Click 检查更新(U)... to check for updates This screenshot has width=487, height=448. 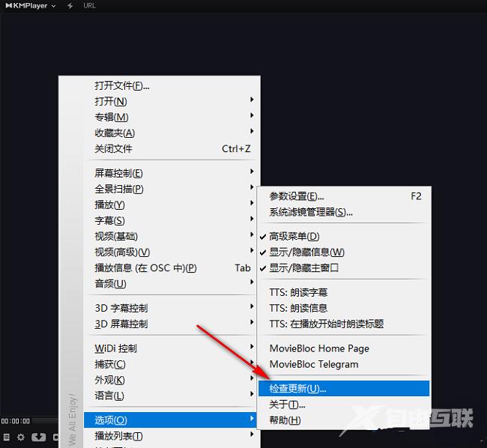(344, 389)
